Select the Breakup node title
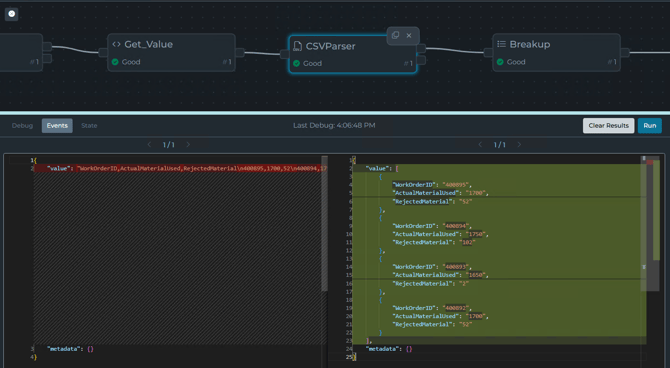Image resolution: width=670 pixels, height=368 pixels. point(530,44)
